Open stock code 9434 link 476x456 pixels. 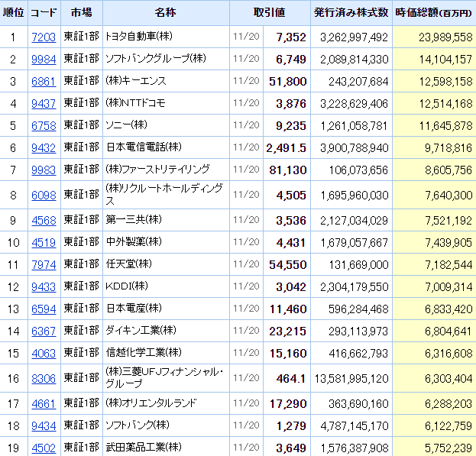(44, 425)
